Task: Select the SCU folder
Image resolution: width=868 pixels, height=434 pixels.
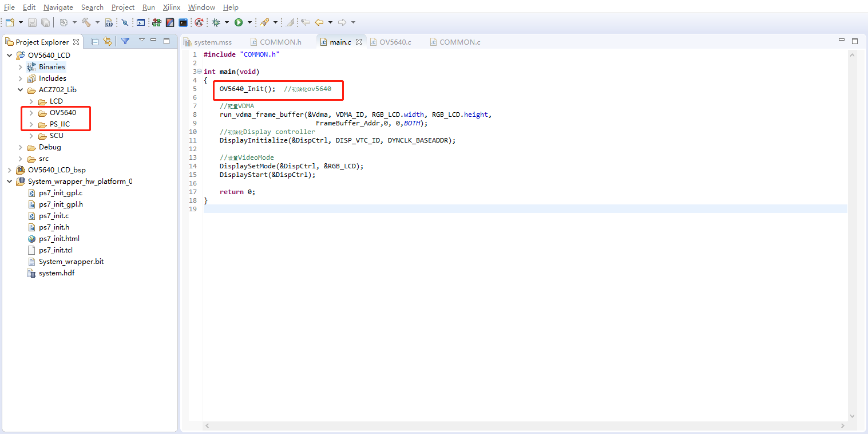Action: pyautogui.click(x=56, y=136)
